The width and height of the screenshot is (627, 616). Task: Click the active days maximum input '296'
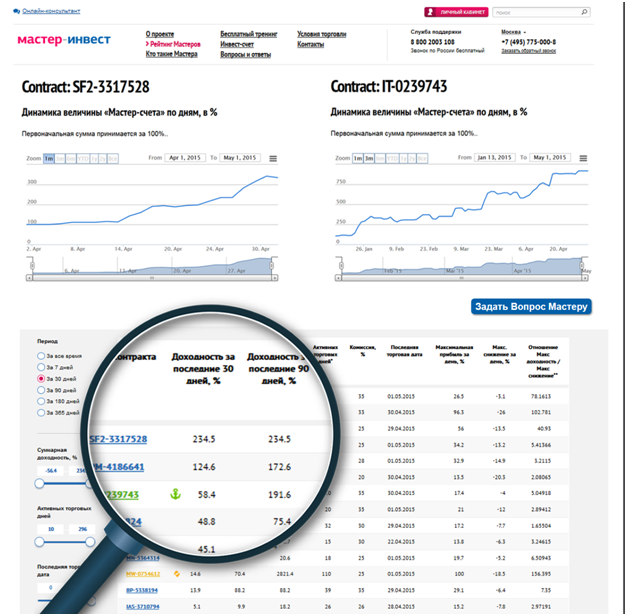82,529
